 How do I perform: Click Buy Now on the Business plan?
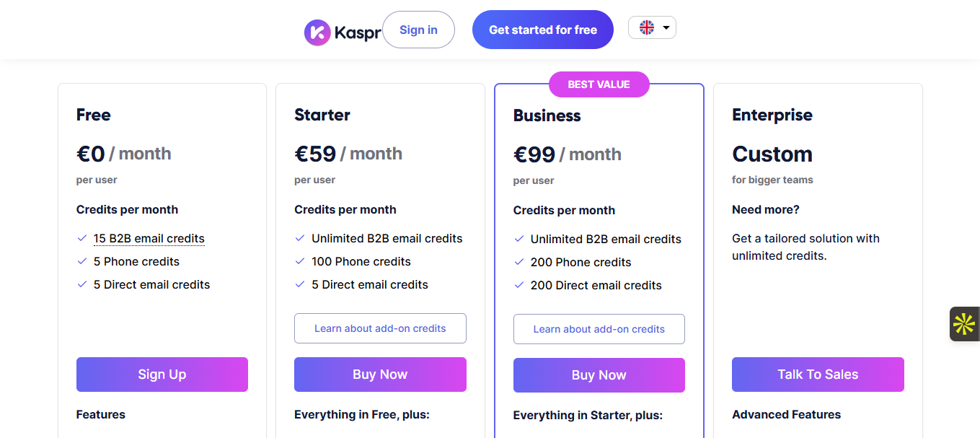[x=599, y=375]
